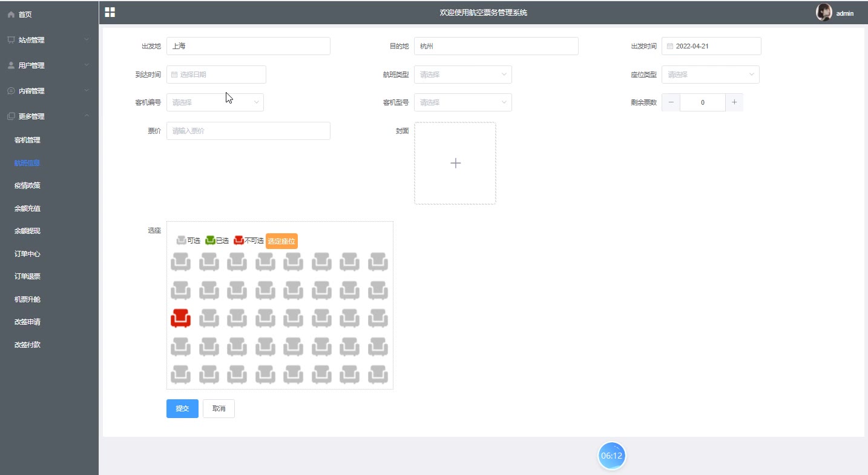Click the admin username text
The width and height of the screenshot is (868, 475).
tap(845, 13)
